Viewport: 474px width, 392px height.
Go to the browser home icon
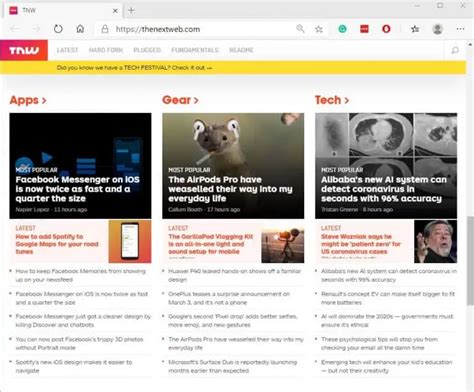(x=80, y=29)
